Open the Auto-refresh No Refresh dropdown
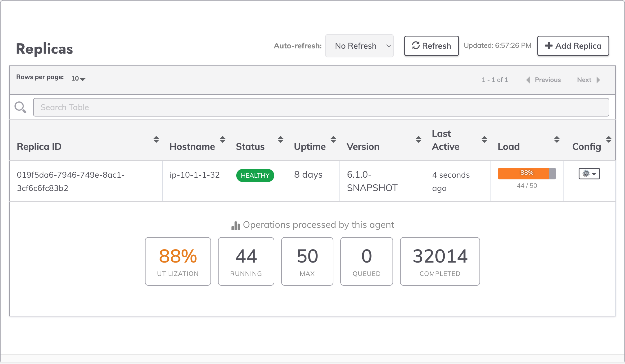Screen dimensions: 625x364 click(x=359, y=46)
